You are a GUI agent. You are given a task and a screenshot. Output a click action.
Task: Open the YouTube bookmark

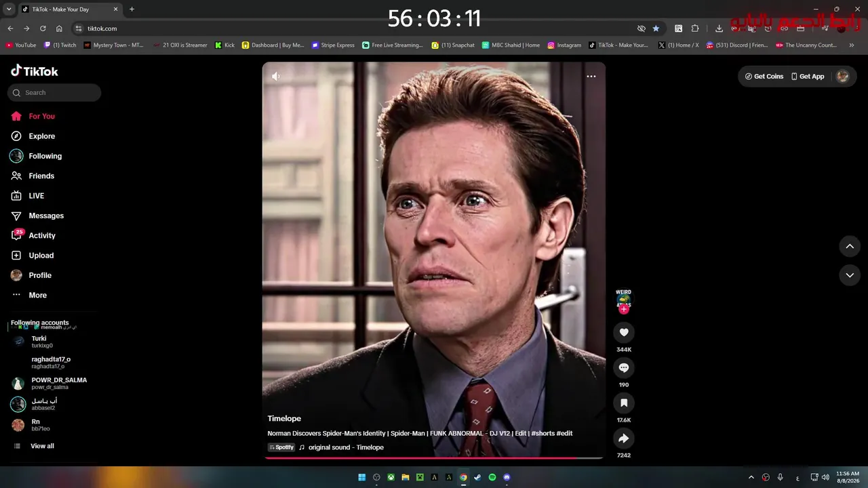click(x=21, y=45)
